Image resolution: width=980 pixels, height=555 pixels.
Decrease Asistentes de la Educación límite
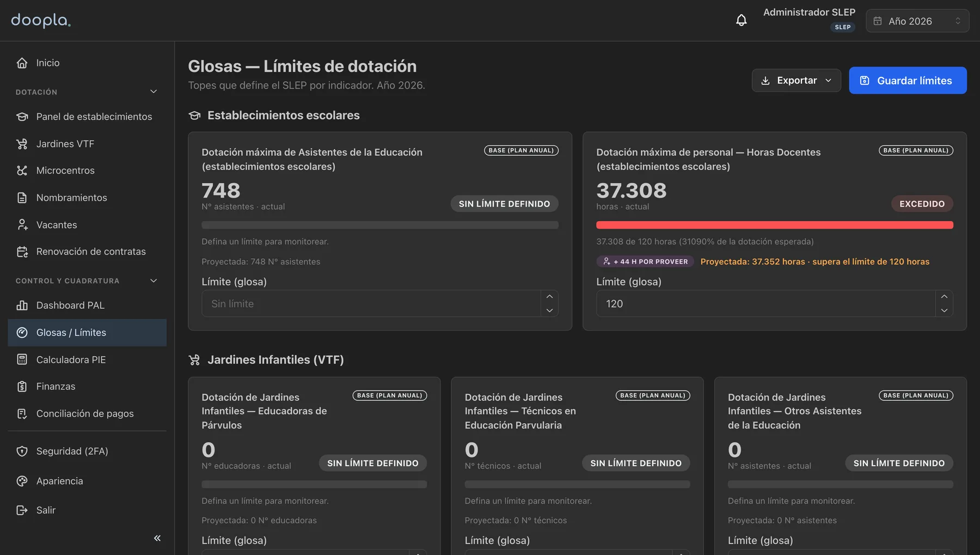pos(549,310)
